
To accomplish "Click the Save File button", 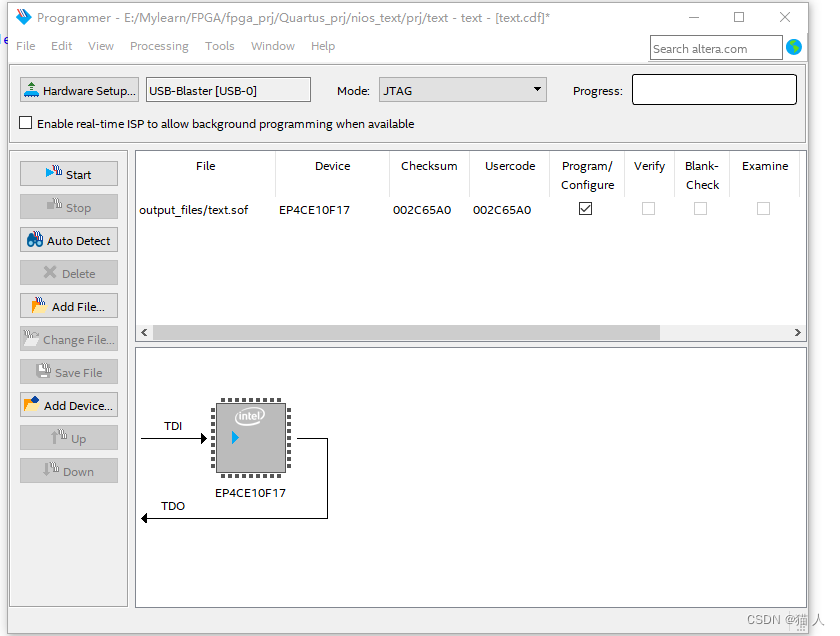I will point(69,372).
